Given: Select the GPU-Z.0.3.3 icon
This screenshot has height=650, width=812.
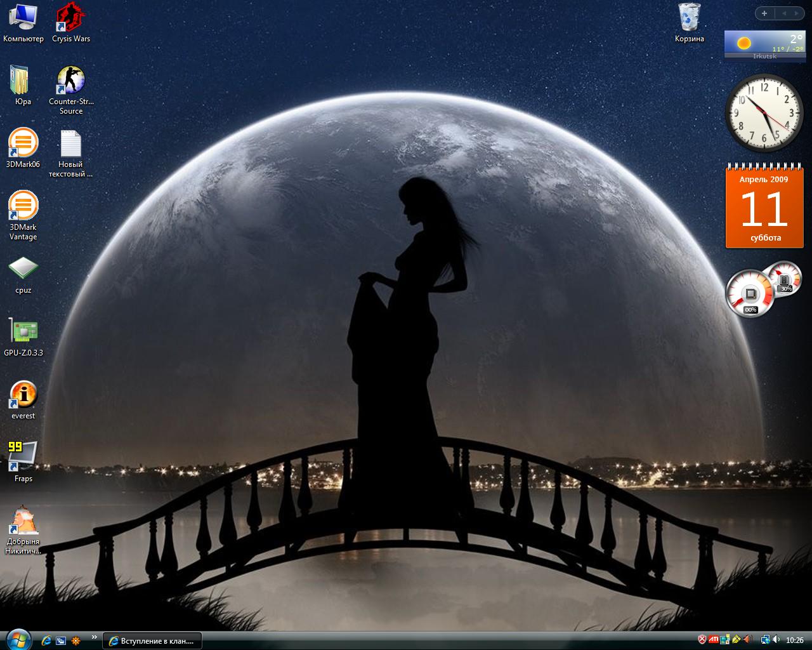Looking at the screenshot, I should pos(23,336).
